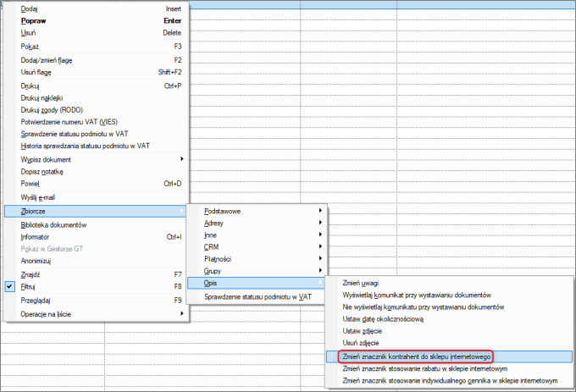576x392 pixels.
Task: Open the Zbiorcze submenu
Action: tap(96, 211)
